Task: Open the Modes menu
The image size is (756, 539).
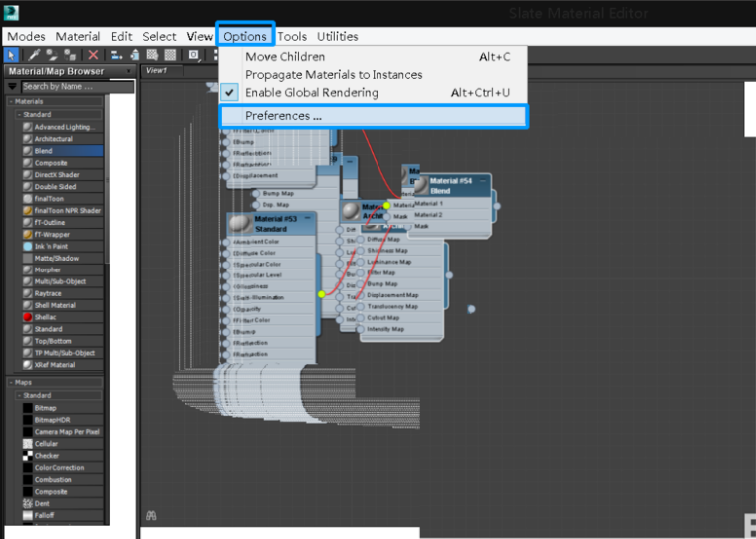Action: point(26,37)
